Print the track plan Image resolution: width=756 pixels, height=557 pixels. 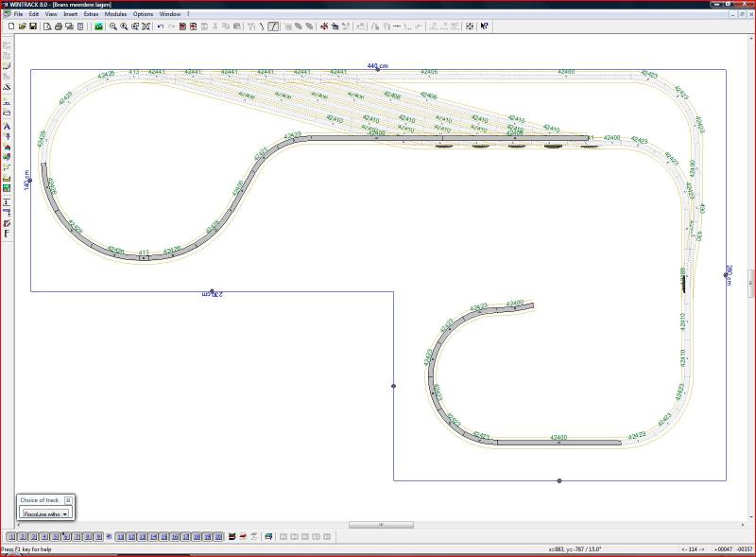point(59,26)
